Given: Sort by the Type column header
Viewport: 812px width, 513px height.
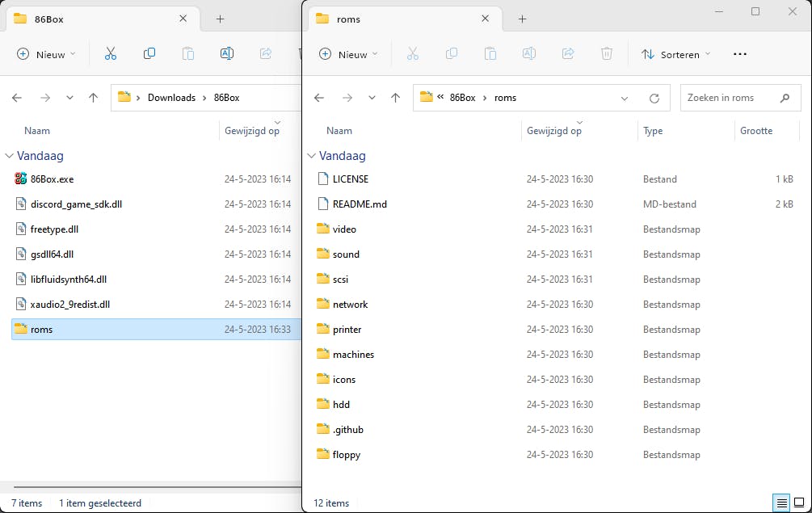Looking at the screenshot, I should 686,131.
